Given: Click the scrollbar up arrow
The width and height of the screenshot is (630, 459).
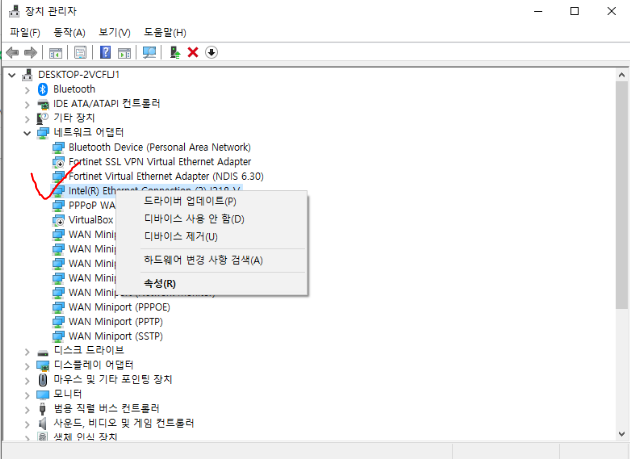Looking at the screenshot, I should [x=622, y=75].
